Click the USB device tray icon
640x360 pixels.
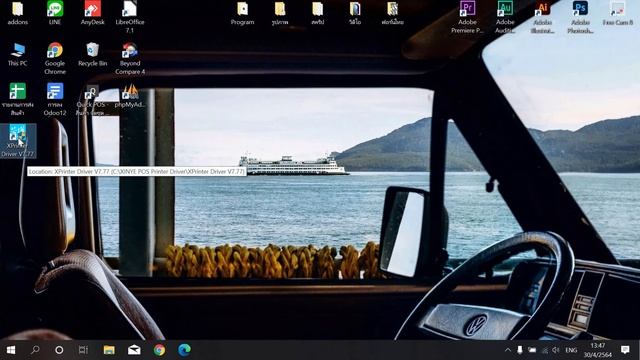click(x=520, y=350)
